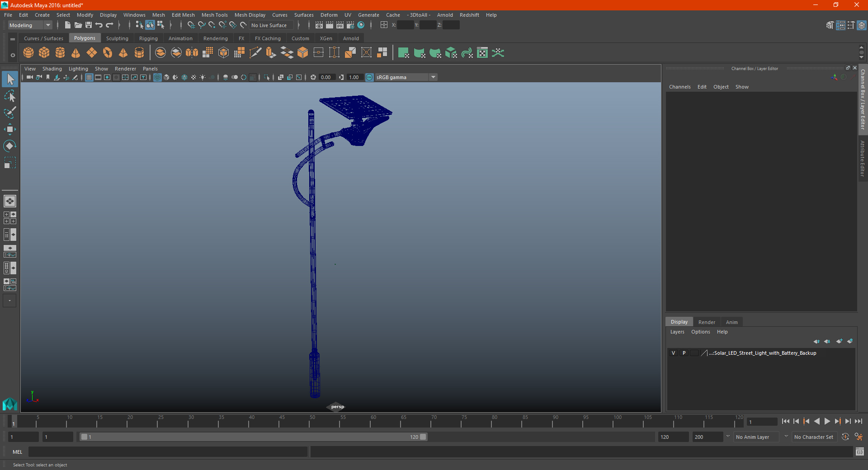This screenshot has height=470, width=868.
Task: Open the Modeling menu set dropdown
Action: pos(30,25)
